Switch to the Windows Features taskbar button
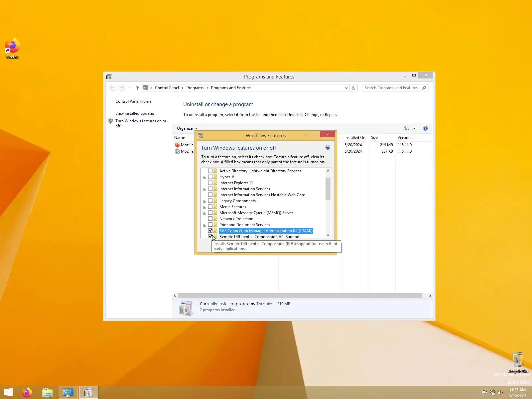 point(88,392)
